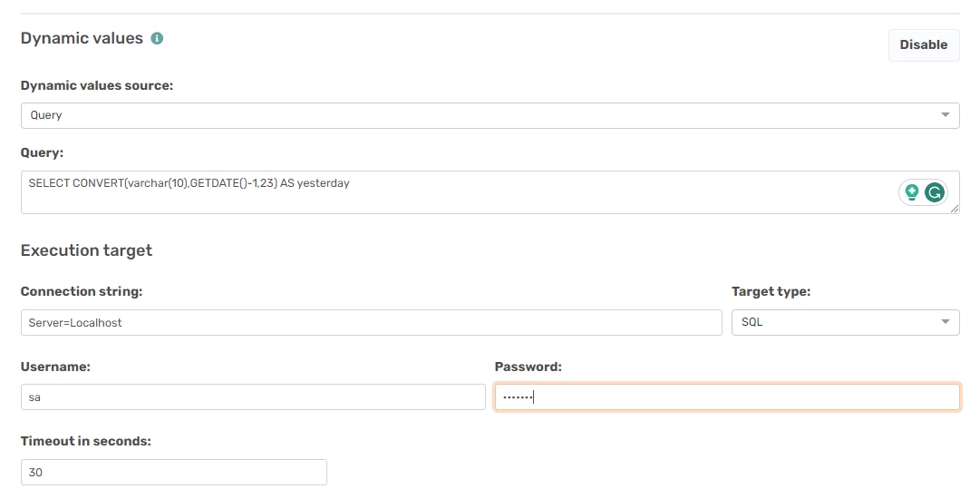
Task: Click the Disable button for dynamic values
Action: [x=924, y=45]
